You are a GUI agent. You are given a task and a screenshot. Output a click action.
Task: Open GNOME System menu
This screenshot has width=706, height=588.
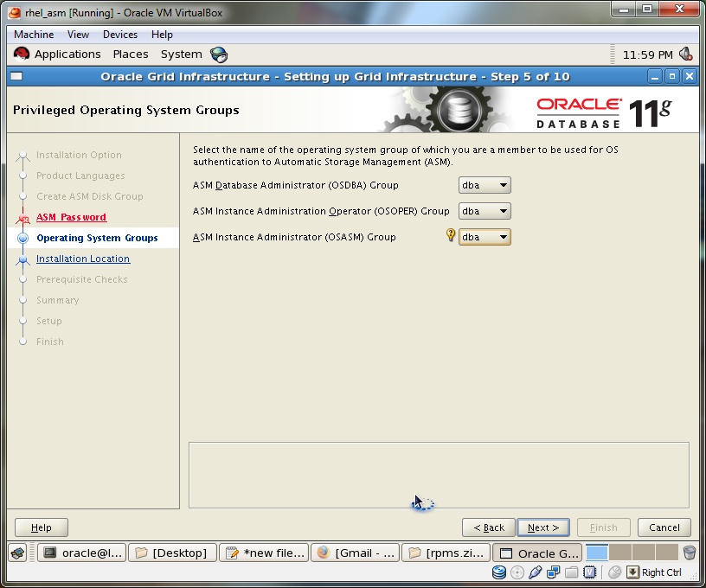point(182,54)
